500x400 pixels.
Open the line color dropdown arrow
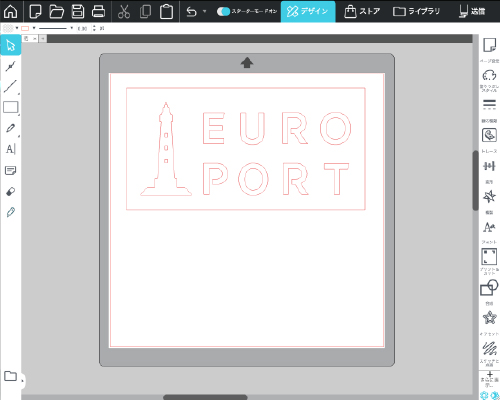(34, 28)
